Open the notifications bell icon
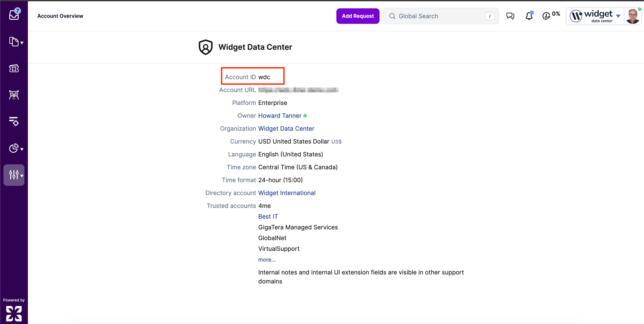 (x=529, y=16)
